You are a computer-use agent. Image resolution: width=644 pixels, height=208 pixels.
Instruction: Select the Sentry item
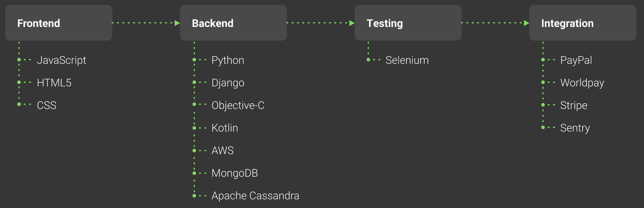coord(575,128)
